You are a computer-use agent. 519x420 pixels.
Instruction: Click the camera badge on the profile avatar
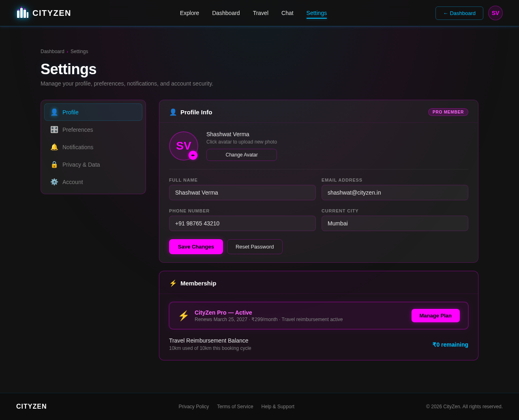193,155
